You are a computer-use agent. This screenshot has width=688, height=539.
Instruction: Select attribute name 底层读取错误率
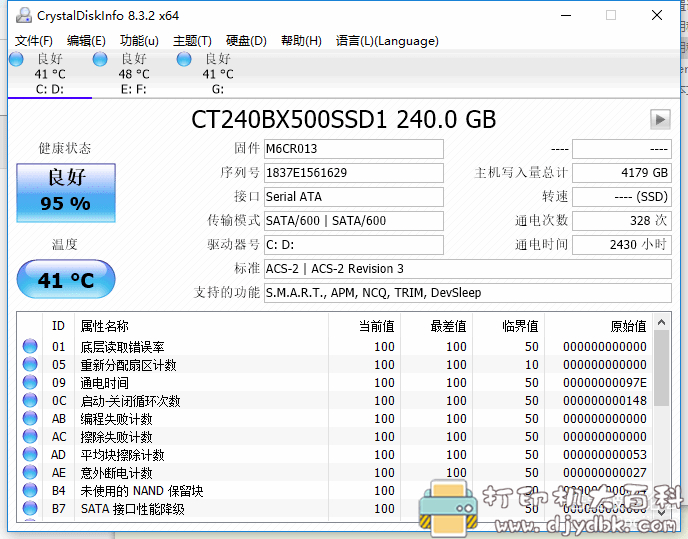tap(122, 347)
